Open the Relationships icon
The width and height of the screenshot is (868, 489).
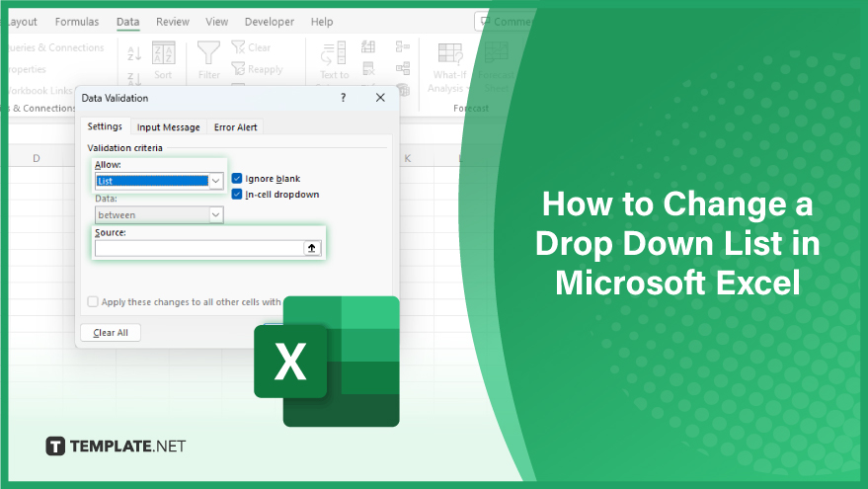click(x=403, y=69)
